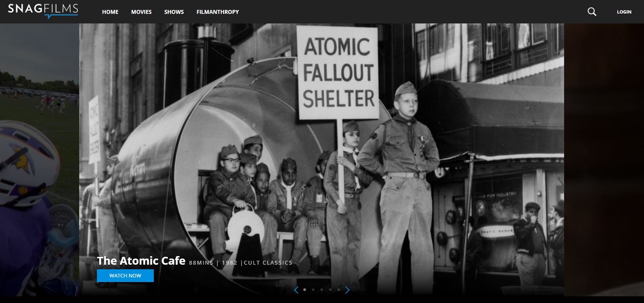Viewport: 644px width, 303px height.
Task: Click the WATCH NOW button
Action: click(125, 276)
